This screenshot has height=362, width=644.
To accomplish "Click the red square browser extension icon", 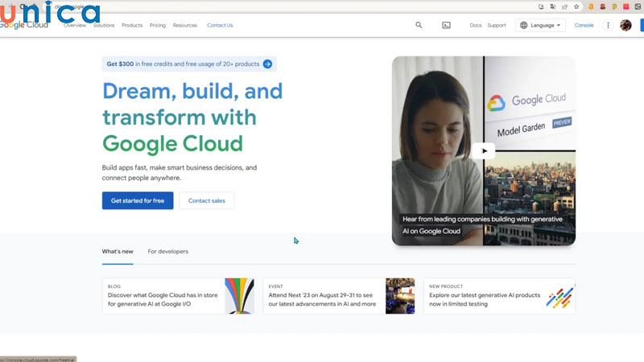I will pos(626,6).
